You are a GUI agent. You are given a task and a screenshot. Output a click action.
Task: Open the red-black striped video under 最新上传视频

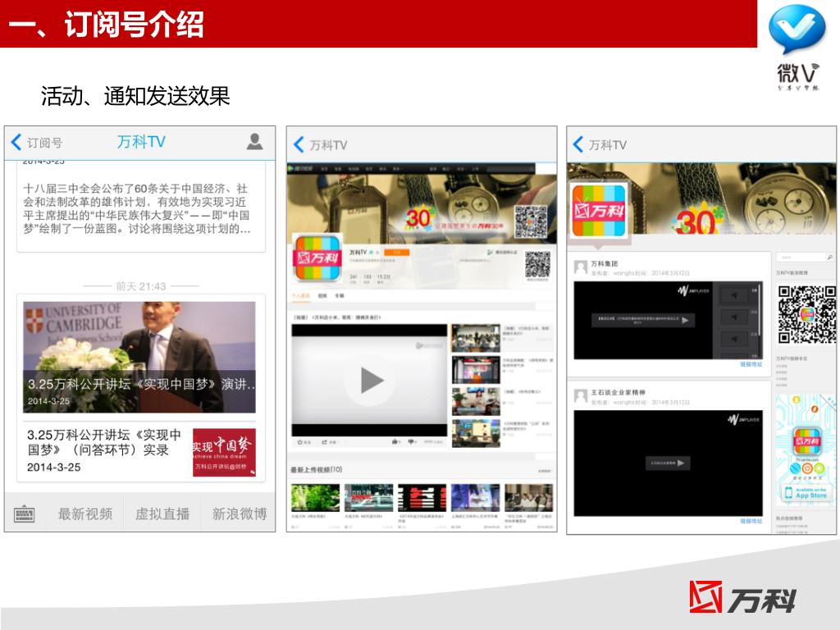click(x=422, y=498)
